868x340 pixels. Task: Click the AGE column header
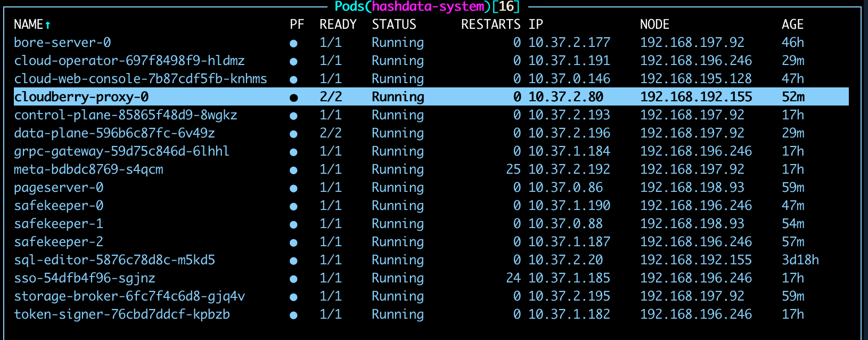coord(792,25)
